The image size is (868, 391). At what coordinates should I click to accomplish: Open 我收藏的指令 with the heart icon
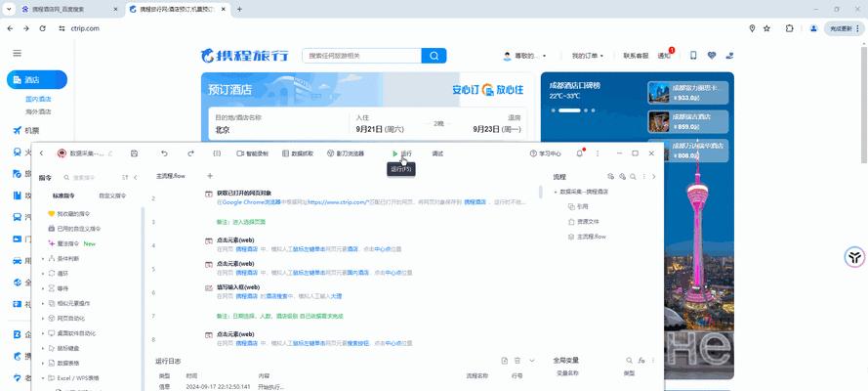pyautogui.click(x=69, y=213)
